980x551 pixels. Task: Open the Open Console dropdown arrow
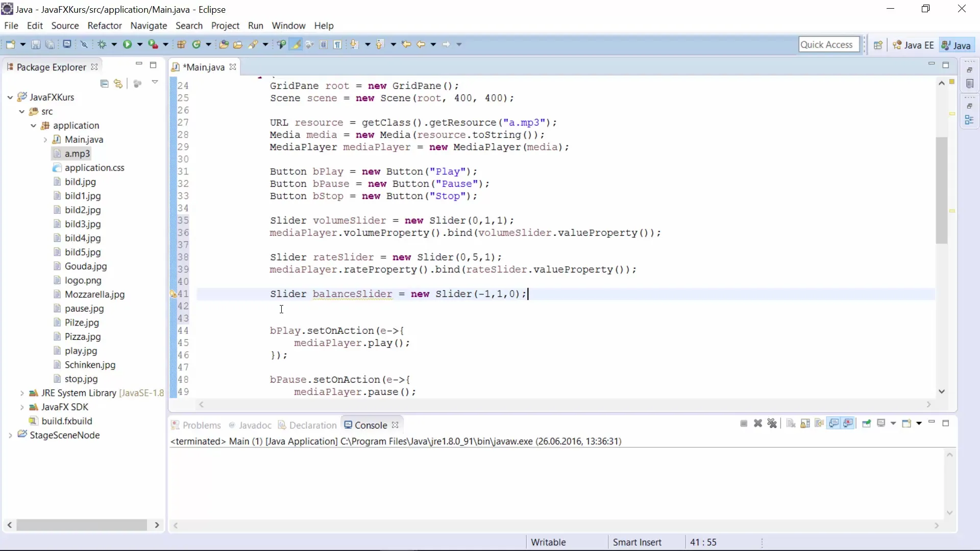click(919, 423)
